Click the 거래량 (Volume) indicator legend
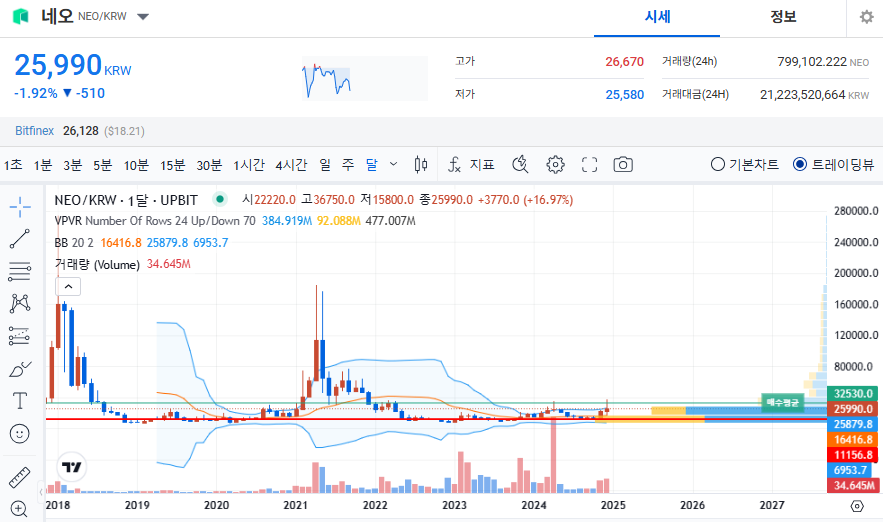Image resolution: width=883 pixels, height=522 pixels. point(97,265)
